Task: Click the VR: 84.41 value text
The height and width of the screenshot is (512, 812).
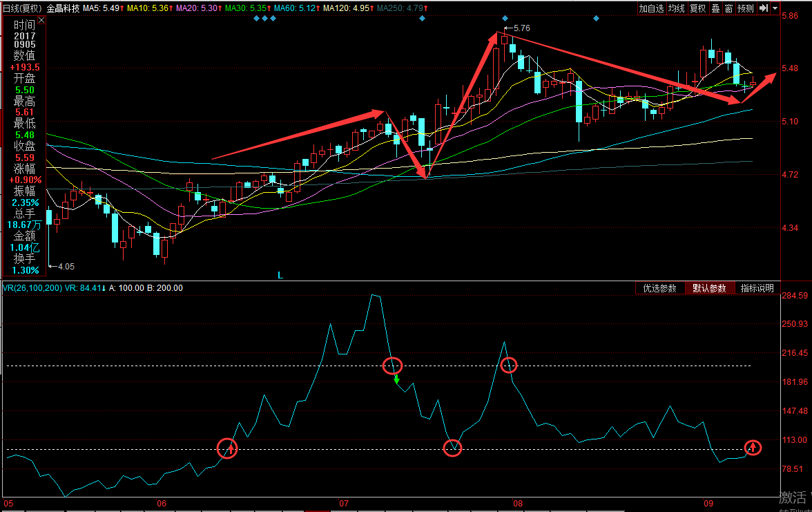Action: coord(86,288)
